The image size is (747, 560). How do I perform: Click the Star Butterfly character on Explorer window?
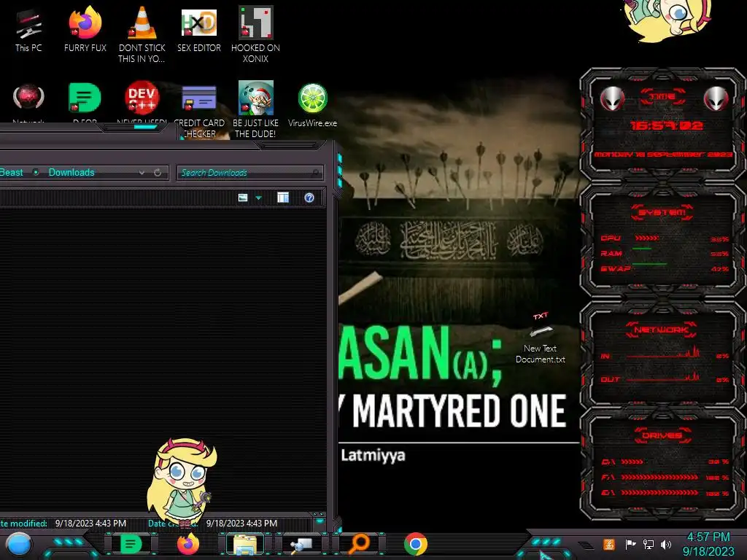click(x=182, y=483)
